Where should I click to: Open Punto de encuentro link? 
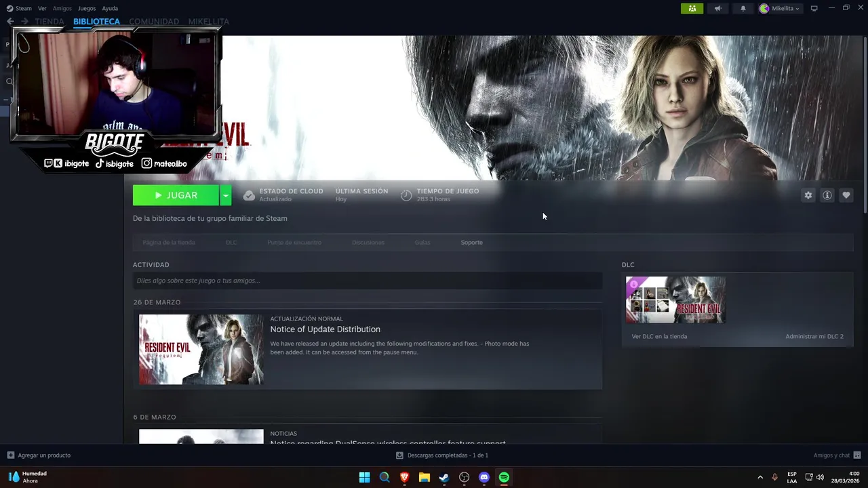294,242
